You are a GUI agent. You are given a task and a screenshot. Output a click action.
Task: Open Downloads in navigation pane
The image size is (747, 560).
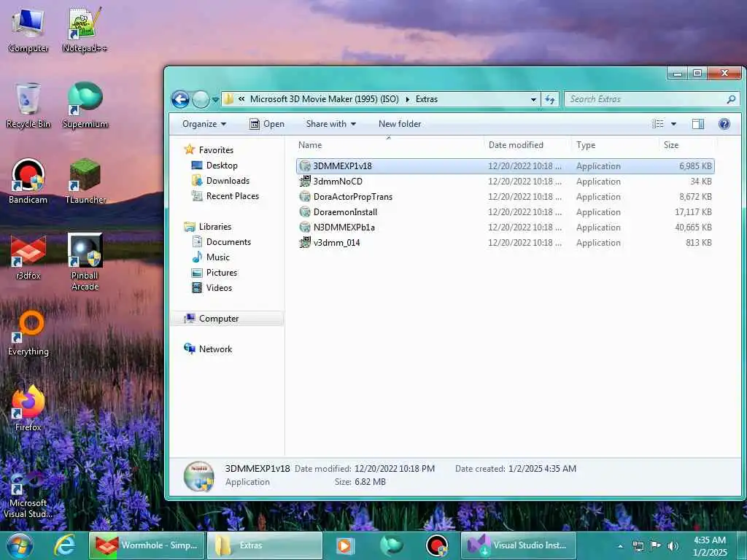click(x=228, y=181)
